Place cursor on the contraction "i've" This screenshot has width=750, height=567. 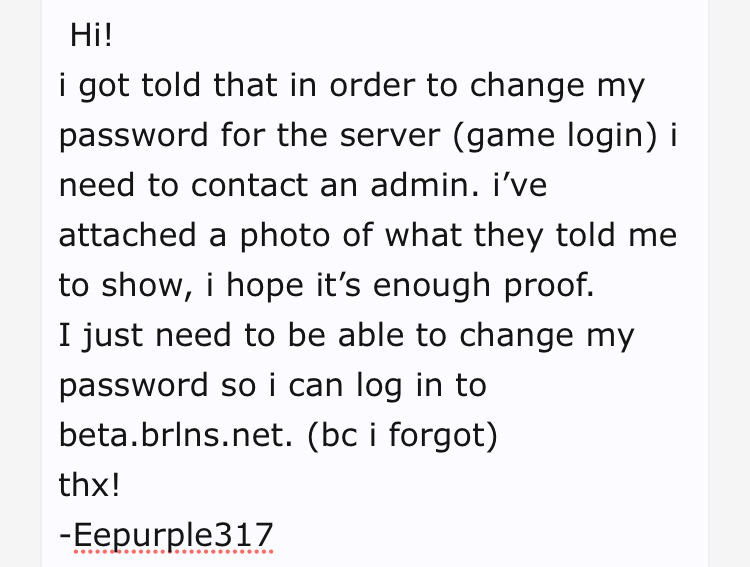point(520,185)
